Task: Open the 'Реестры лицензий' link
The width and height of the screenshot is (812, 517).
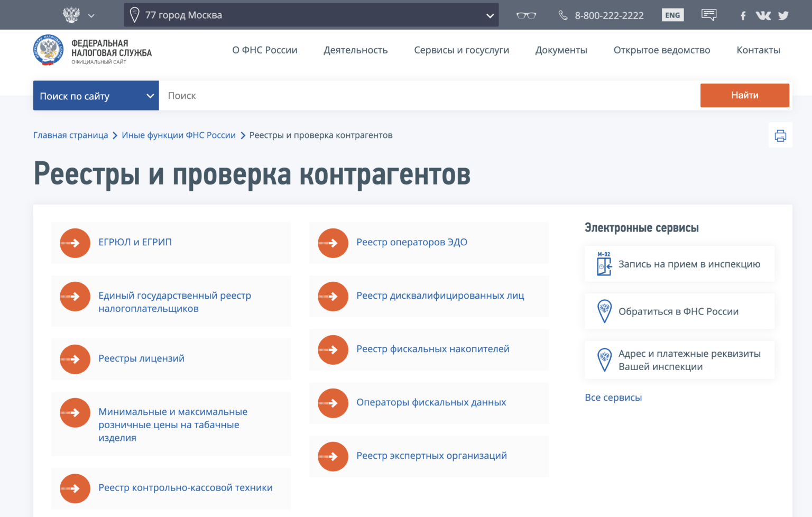Action: tap(141, 358)
